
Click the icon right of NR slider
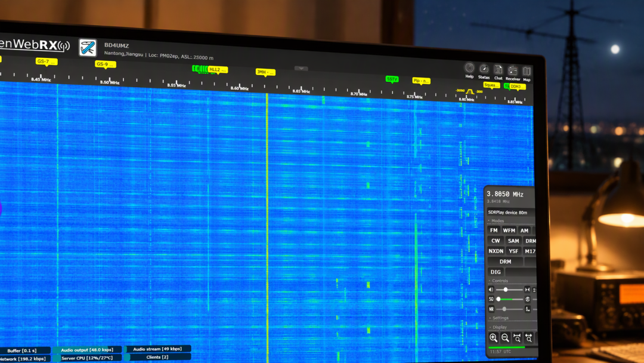coord(527,309)
